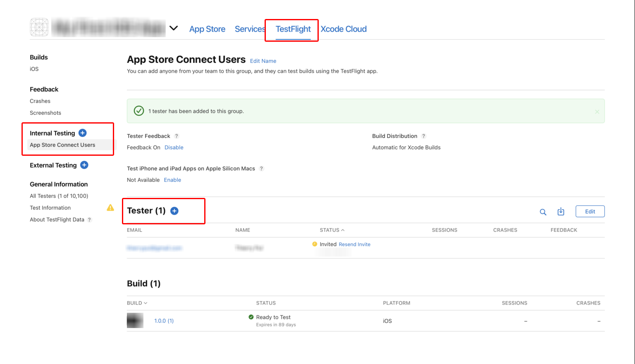Open the build thumbnail image
This screenshot has width=635, height=364.
coord(135,321)
